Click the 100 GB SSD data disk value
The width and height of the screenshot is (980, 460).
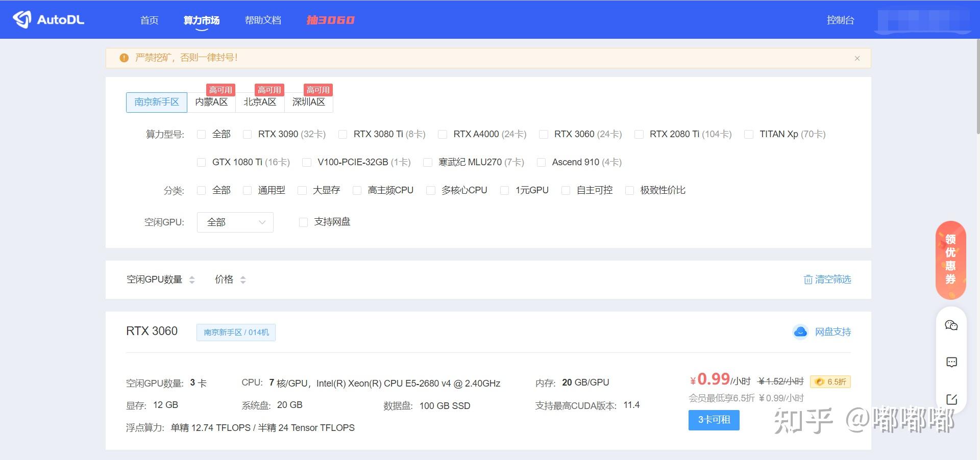tap(445, 406)
